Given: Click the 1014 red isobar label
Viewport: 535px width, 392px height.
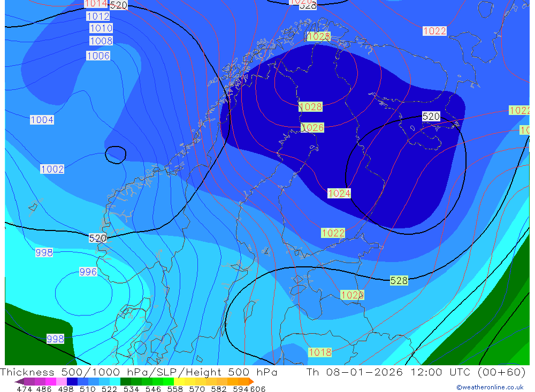Looking at the screenshot, I should [x=96, y=4].
